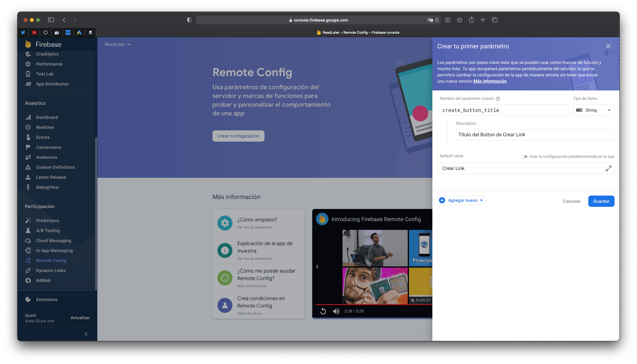Image resolution: width=637 pixels, height=364 pixels.
Task: Click the magnifying glass video thumbnail
Action: click(x=375, y=286)
